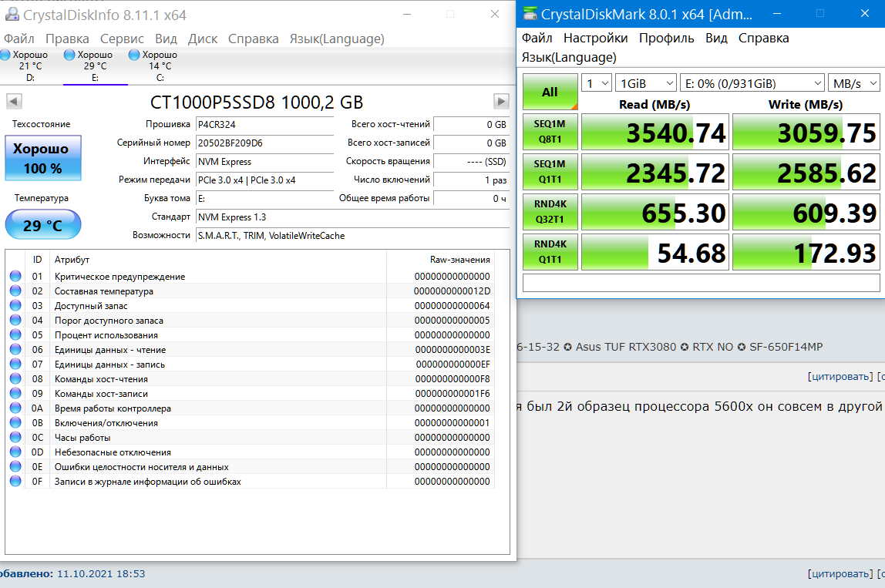885x588 pixels.
Task: Click transfer mode field PCIe 3.0 x4
Action: click(264, 180)
